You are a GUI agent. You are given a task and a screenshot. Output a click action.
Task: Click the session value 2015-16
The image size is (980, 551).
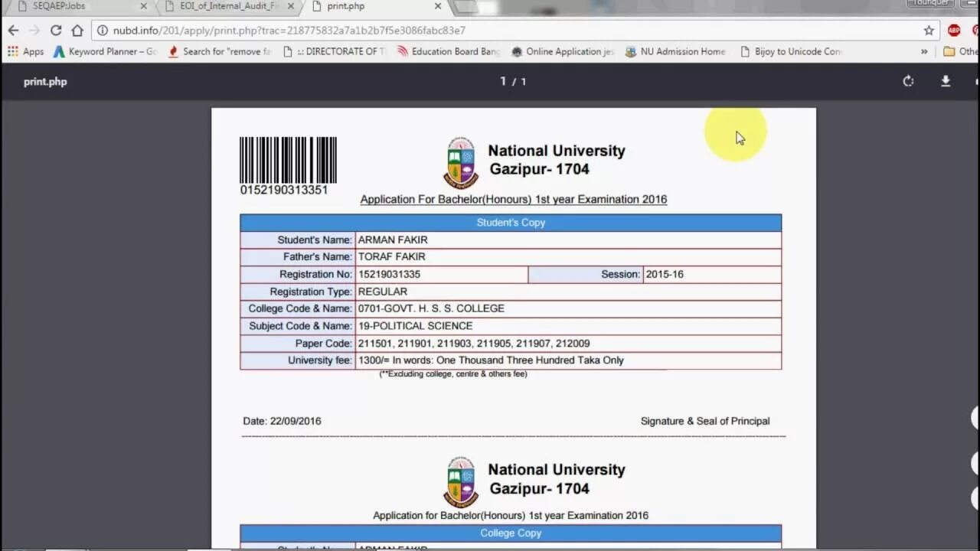(x=665, y=274)
